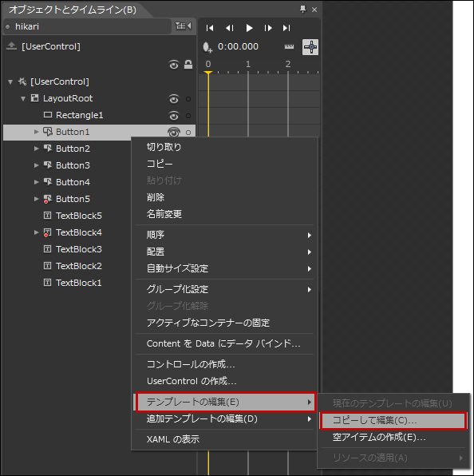Viewport: 474px width, 476px height.
Task: Choose 削除 from context menu
Action: (x=225, y=197)
